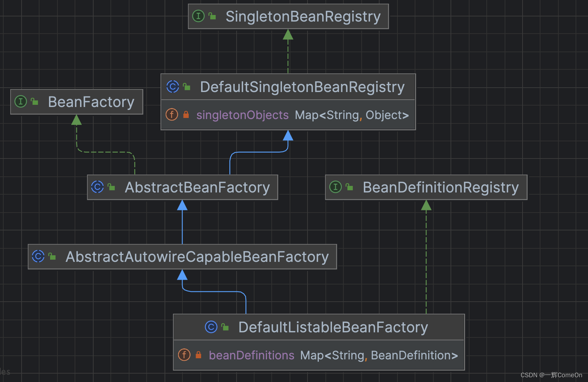This screenshot has height=382, width=588.
Task: Click the class icon of DefaultSingletonBeanRegistry
Action: pyautogui.click(x=173, y=87)
